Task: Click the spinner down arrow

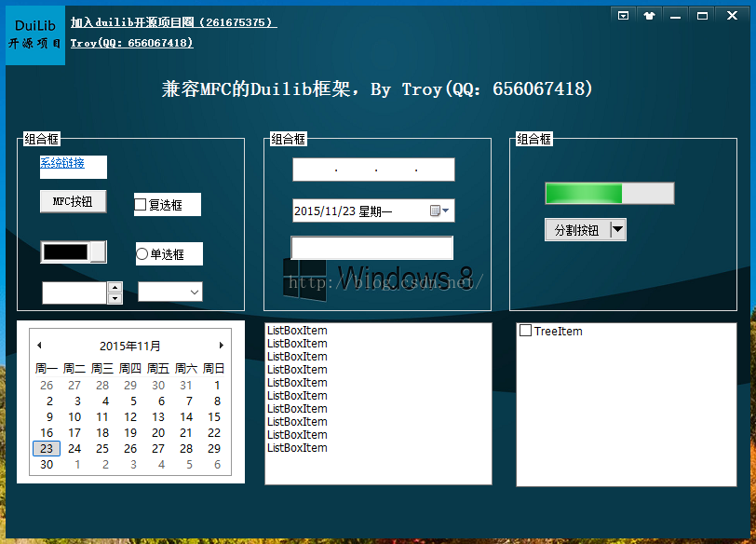Action: coord(115,299)
